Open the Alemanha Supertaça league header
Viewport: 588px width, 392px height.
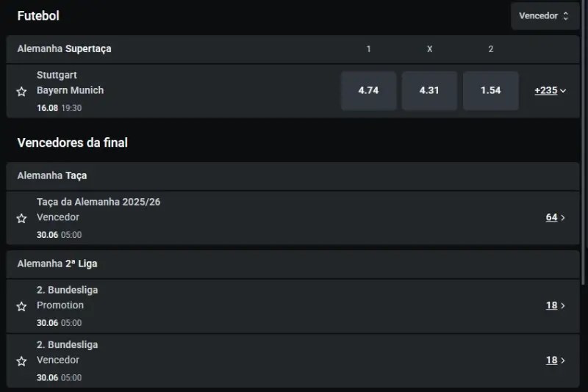tap(64, 48)
